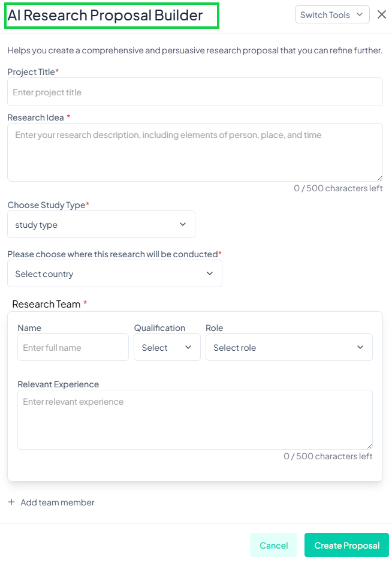The height and width of the screenshot is (563, 392).
Task: Click the resize handle of Research Idea box
Action: tap(379, 178)
